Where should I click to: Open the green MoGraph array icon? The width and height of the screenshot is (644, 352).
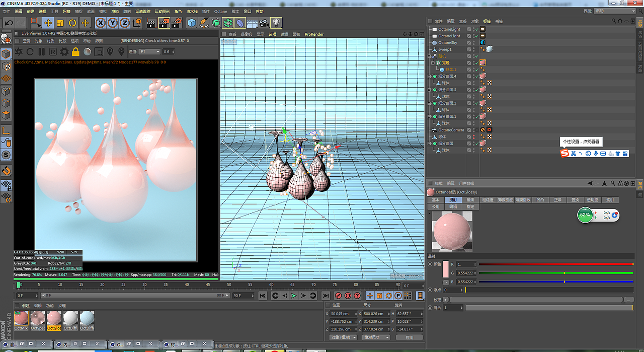coord(228,23)
